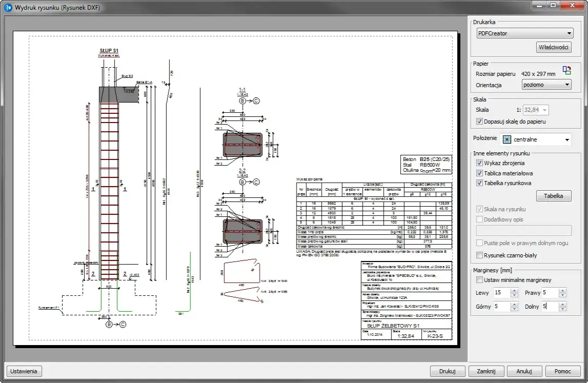Check 'Ustaw minimalne marginesy'

(x=479, y=280)
